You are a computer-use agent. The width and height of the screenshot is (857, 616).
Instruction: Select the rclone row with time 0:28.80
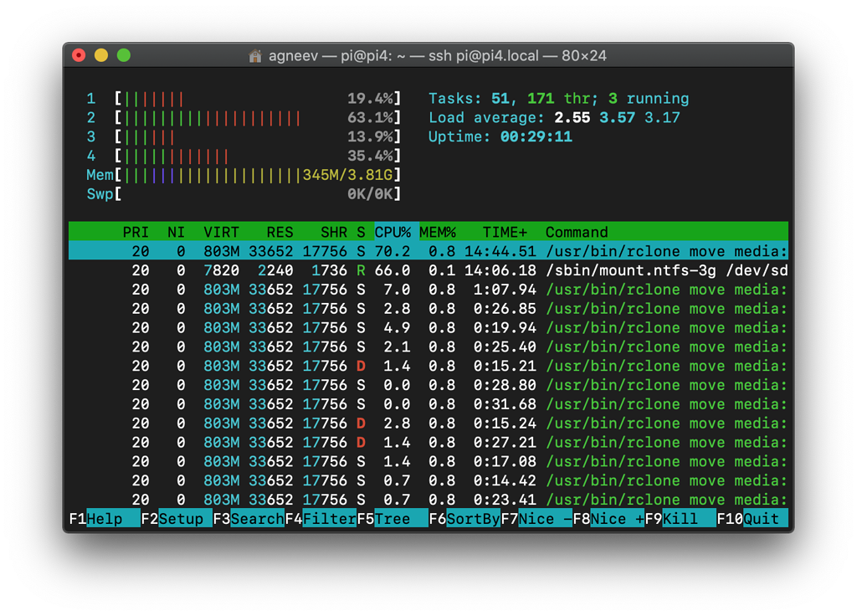tap(428, 385)
